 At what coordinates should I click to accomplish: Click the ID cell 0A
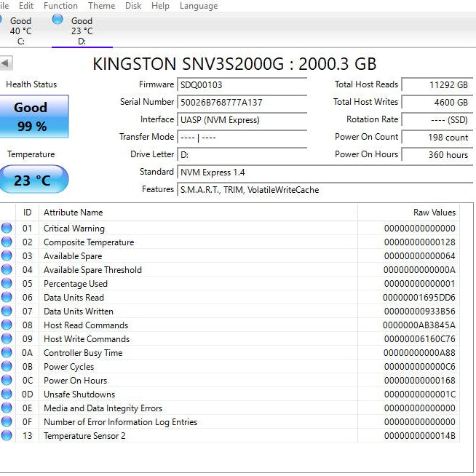(27, 353)
